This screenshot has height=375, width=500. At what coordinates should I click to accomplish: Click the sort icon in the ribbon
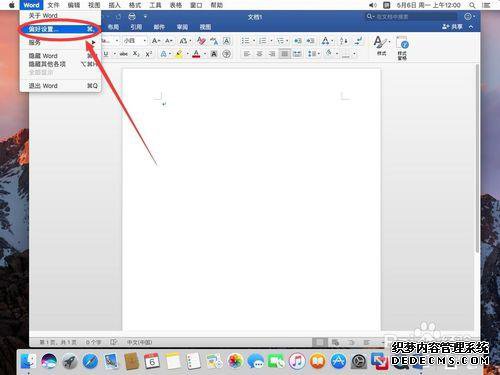pos(344,41)
